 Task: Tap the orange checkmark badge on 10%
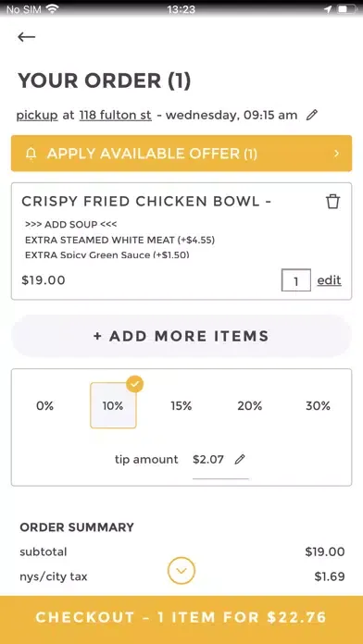coord(135,384)
